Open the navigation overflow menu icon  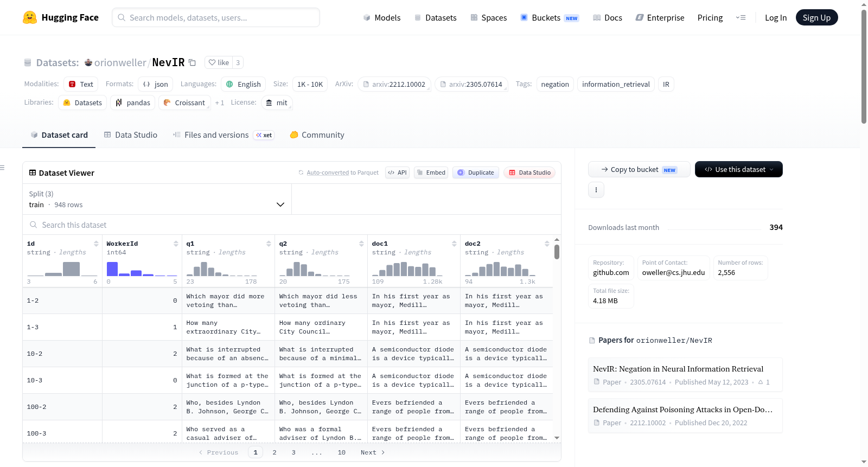[x=741, y=17]
